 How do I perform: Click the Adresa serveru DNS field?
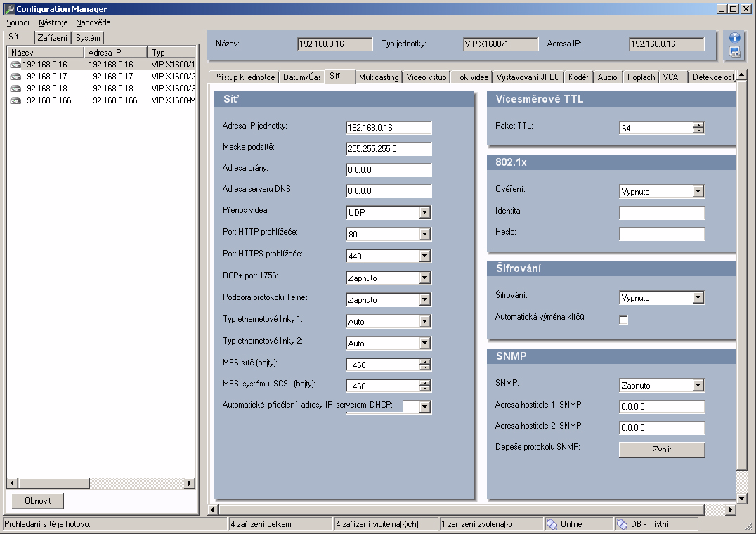(389, 191)
